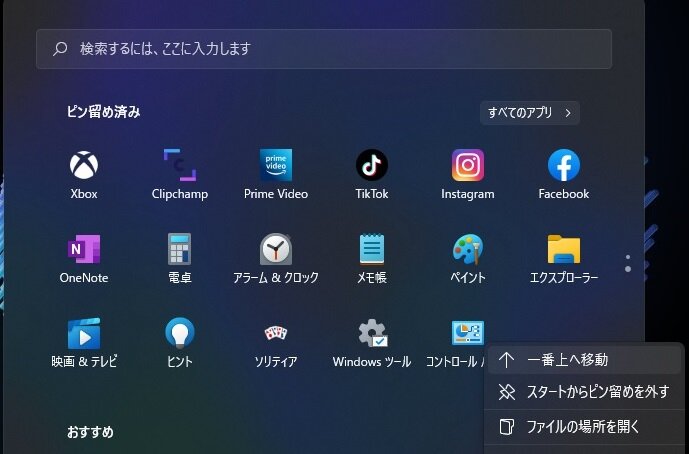The image size is (689, 454).
Task: Open Prime Video app
Action: pos(276,175)
